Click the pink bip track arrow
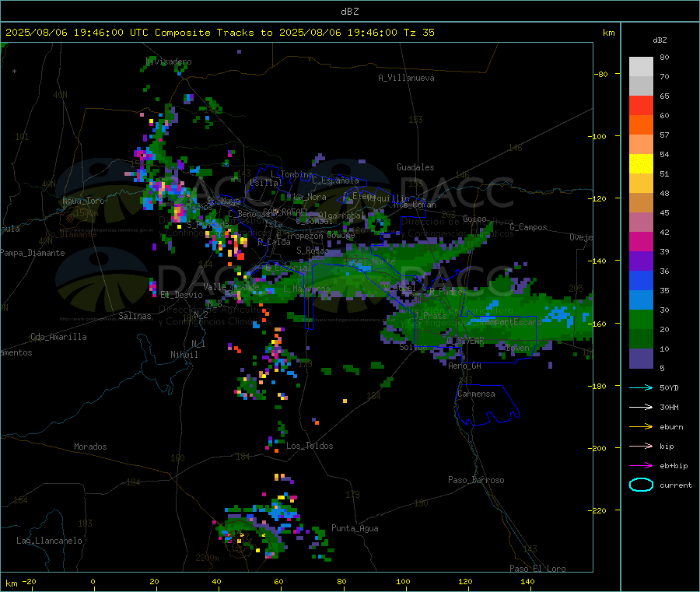The height and width of the screenshot is (592, 700). (641, 446)
